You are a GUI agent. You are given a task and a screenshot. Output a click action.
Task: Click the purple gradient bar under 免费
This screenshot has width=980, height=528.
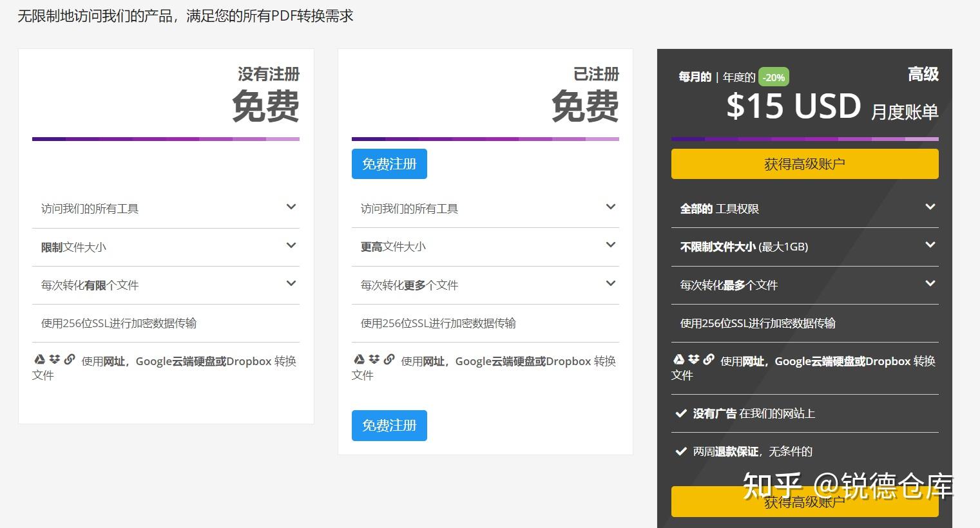pos(166,138)
